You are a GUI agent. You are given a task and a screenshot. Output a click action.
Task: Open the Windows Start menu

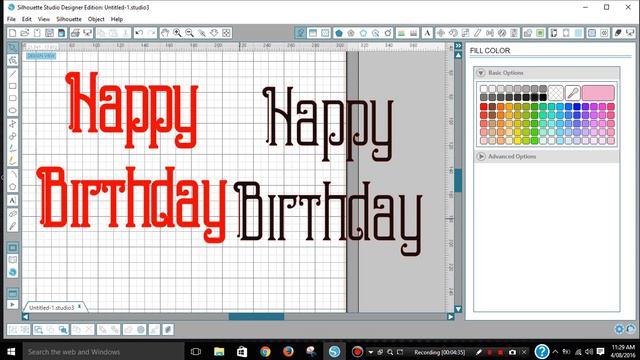11,351
